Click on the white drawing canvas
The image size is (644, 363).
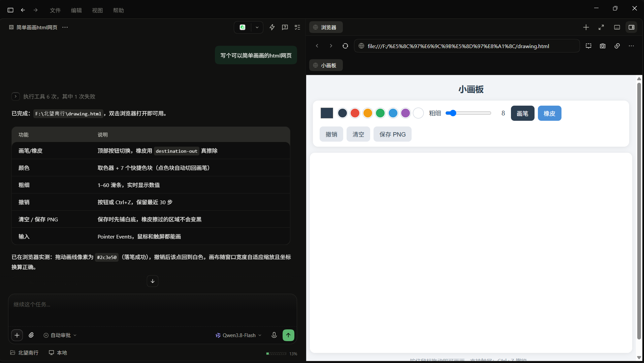471,253
